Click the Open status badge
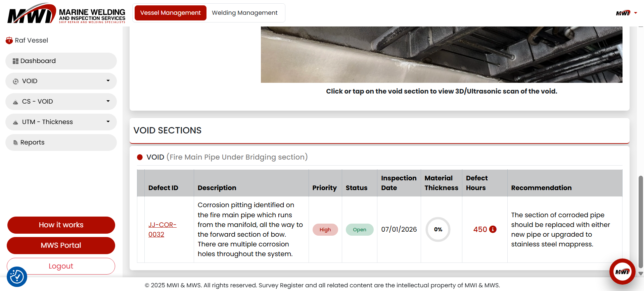The height and width of the screenshot is (291, 644). (x=360, y=230)
